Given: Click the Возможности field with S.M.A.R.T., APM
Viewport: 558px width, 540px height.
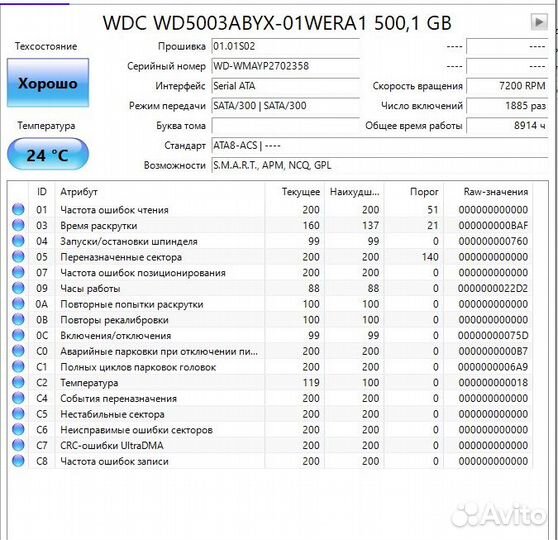Looking at the screenshot, I should pyautogui.click(x=379, y=166).
